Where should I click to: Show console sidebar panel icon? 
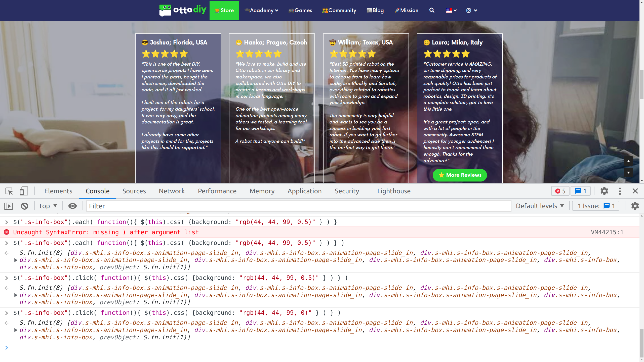pos(9,206)
